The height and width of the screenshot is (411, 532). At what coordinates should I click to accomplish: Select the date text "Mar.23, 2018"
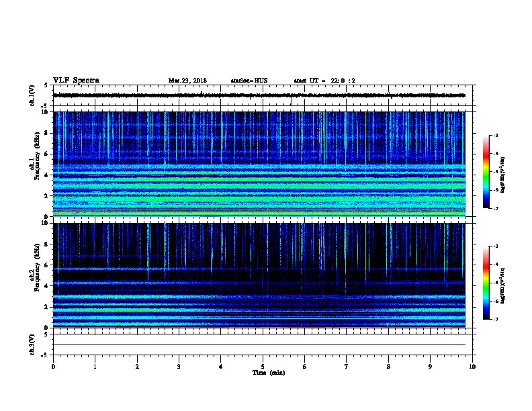187,81
